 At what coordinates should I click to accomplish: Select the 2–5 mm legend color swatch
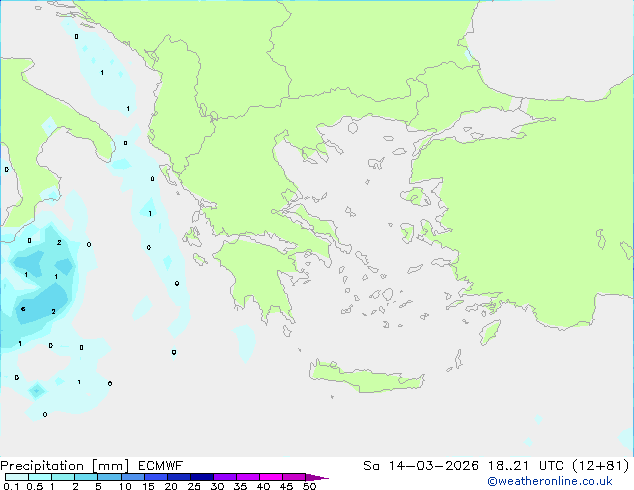[x=86, y=477]
